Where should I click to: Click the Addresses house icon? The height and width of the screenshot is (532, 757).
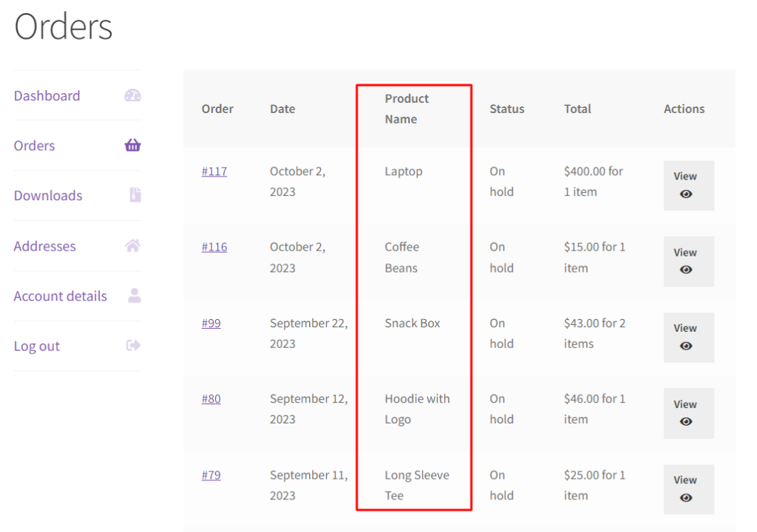(x=133, y=245)
